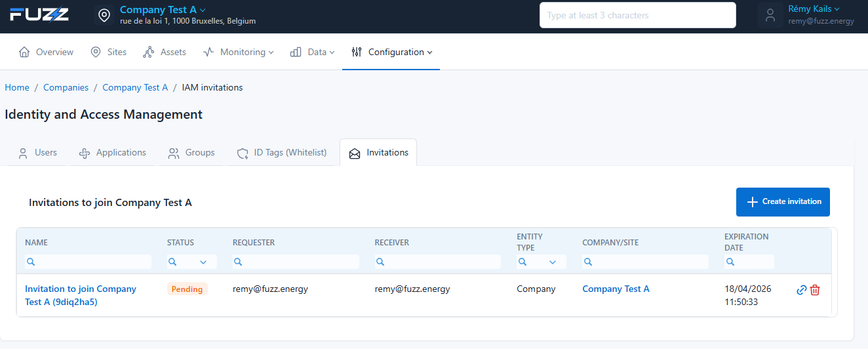
Task: Open the Entity Type filter dropdown
Action: 542,262
